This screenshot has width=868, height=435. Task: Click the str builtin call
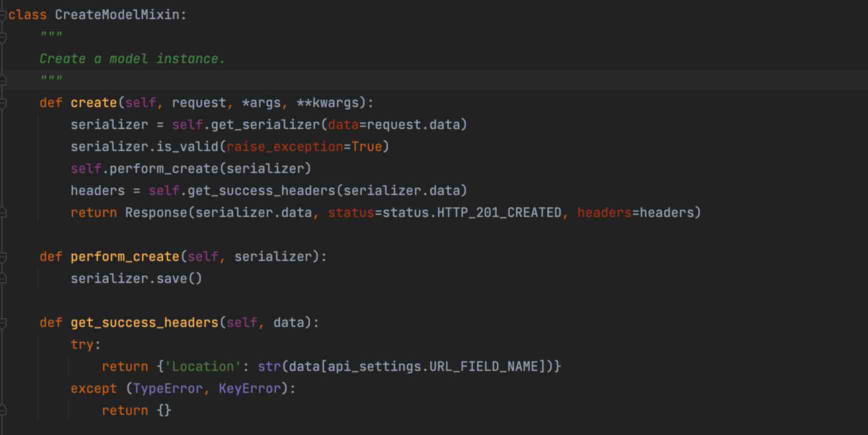tap(269, 367)
